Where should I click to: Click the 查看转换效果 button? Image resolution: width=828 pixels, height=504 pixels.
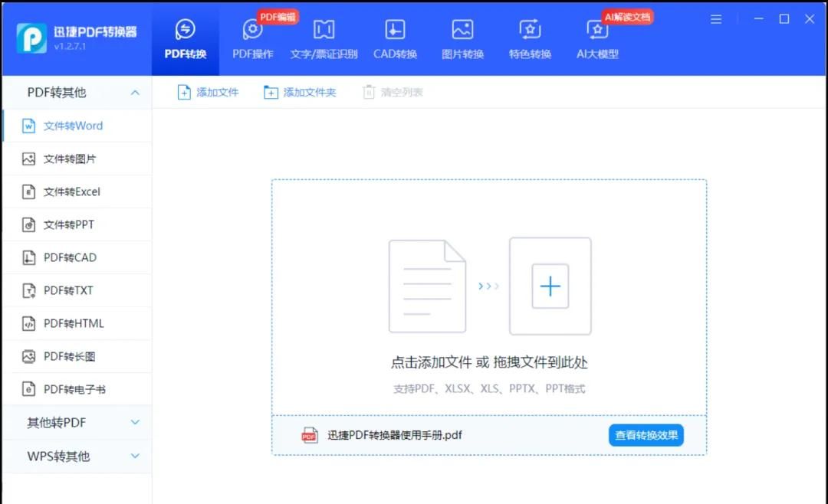pos(646,434)
